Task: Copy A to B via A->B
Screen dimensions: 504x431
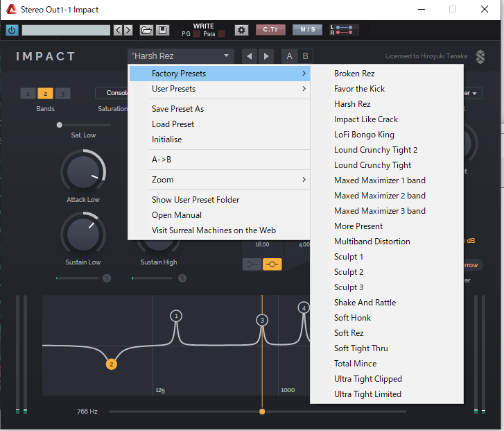Action: tap(220, 160)
